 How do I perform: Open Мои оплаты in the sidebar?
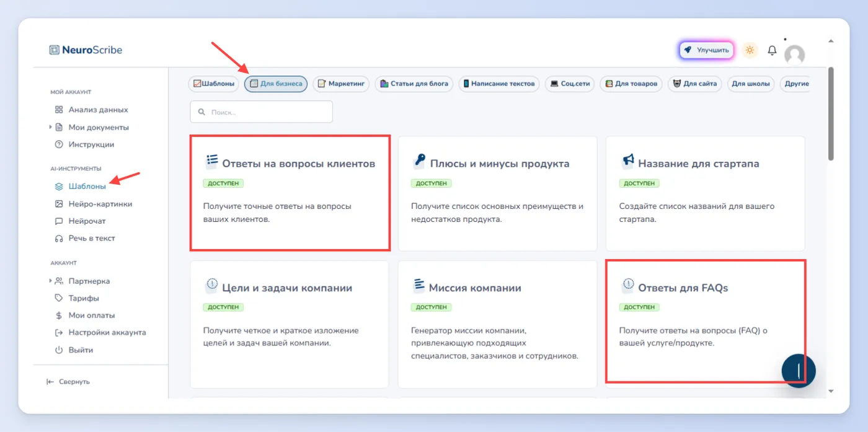[91, 315]
